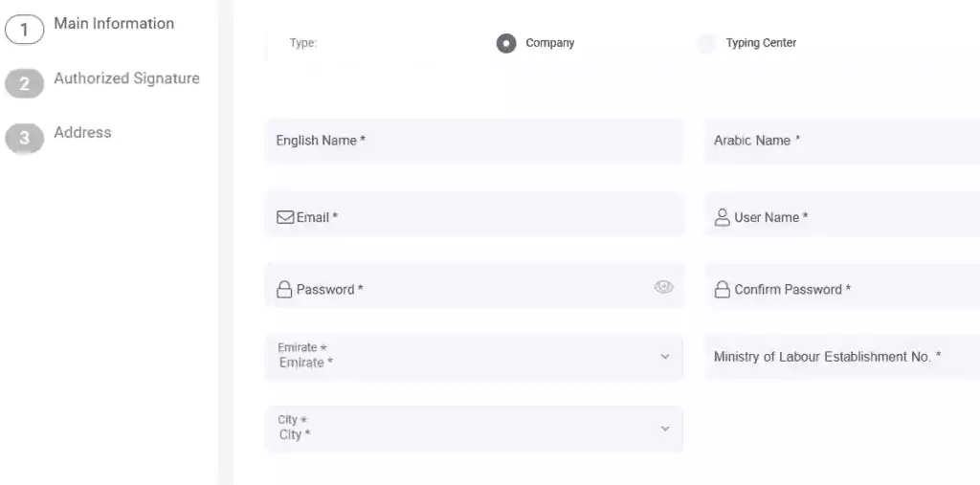
Task: Focus the Arabic Name field
Action: pyautogui.click(x=842, y=142)
